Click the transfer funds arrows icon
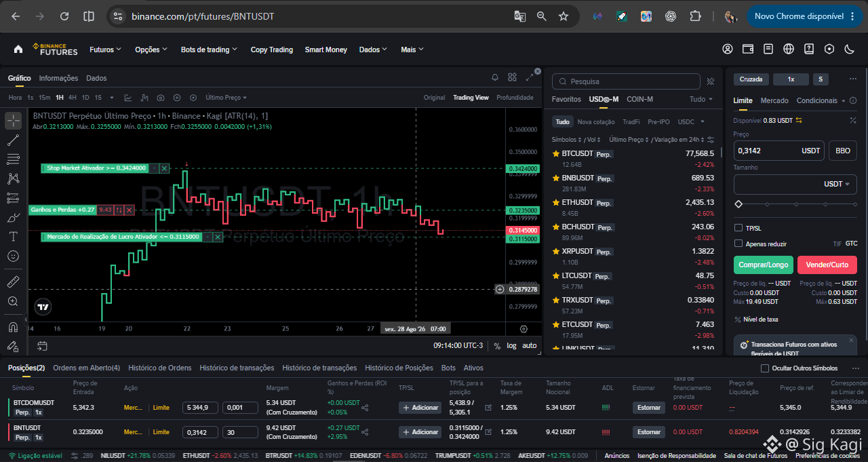This screenshot has width=868, height=462. 799,120
